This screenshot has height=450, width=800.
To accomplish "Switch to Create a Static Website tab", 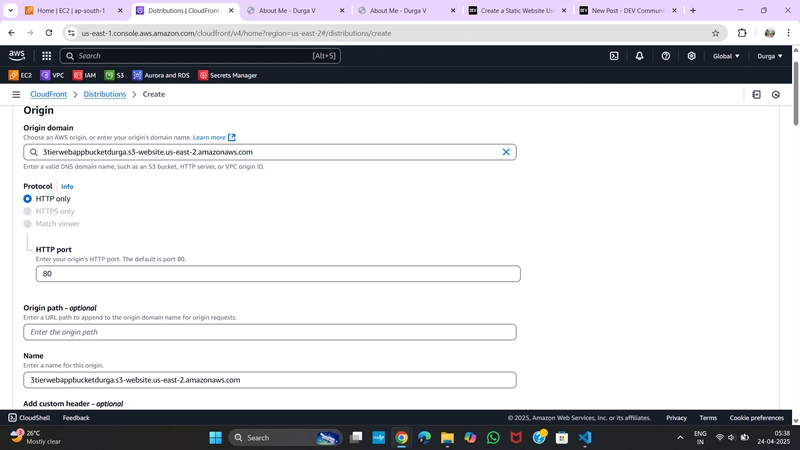I will (x=517, y=10).
